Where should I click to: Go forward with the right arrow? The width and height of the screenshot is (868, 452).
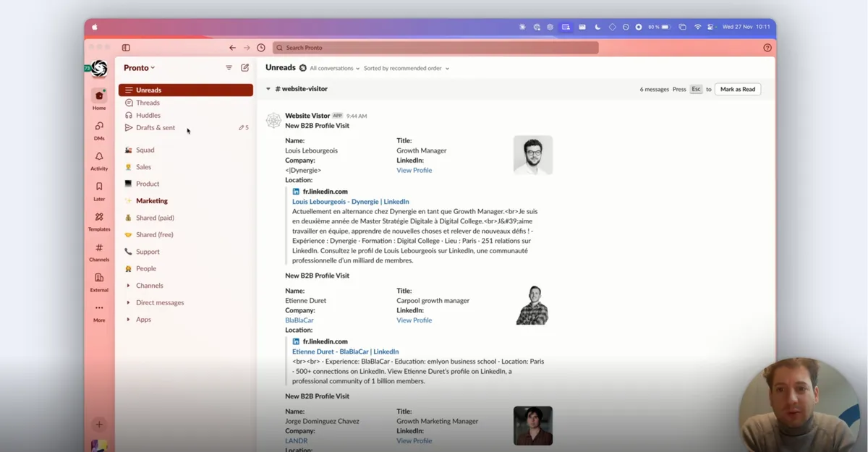pyautogui.click(x=247, y=48)
